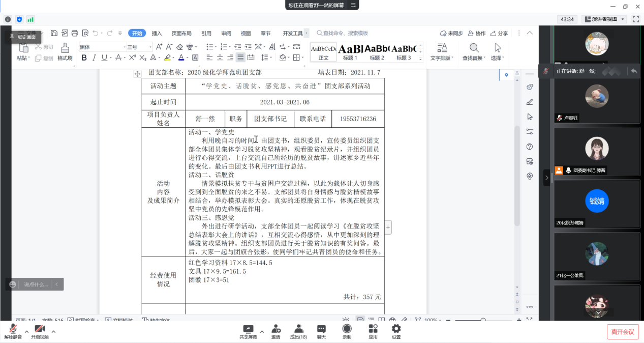This screenshot has height=343, width=644.
Task: Click the Find and Replace icon
Action: coord(473,51)
